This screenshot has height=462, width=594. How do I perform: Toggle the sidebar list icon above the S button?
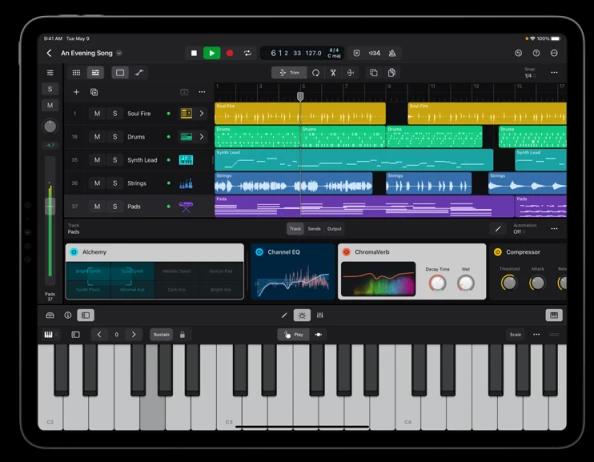tap(50, 72)
